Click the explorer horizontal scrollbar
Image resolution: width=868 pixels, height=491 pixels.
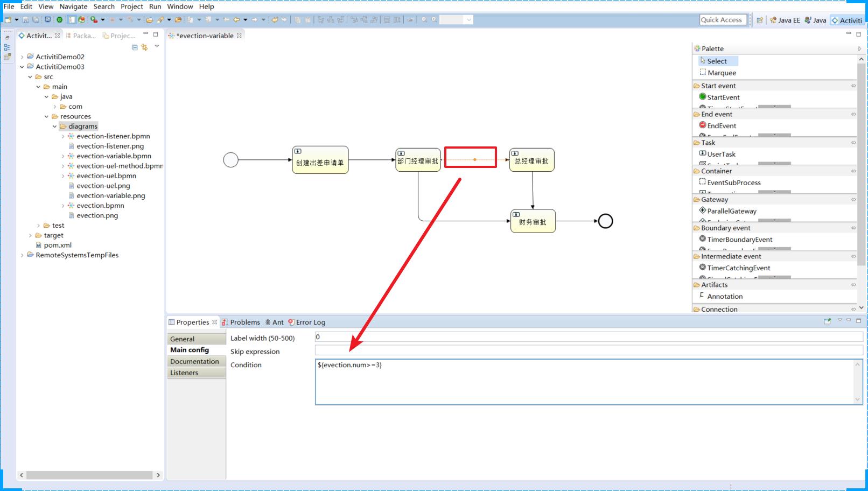[x=90, y=475]
